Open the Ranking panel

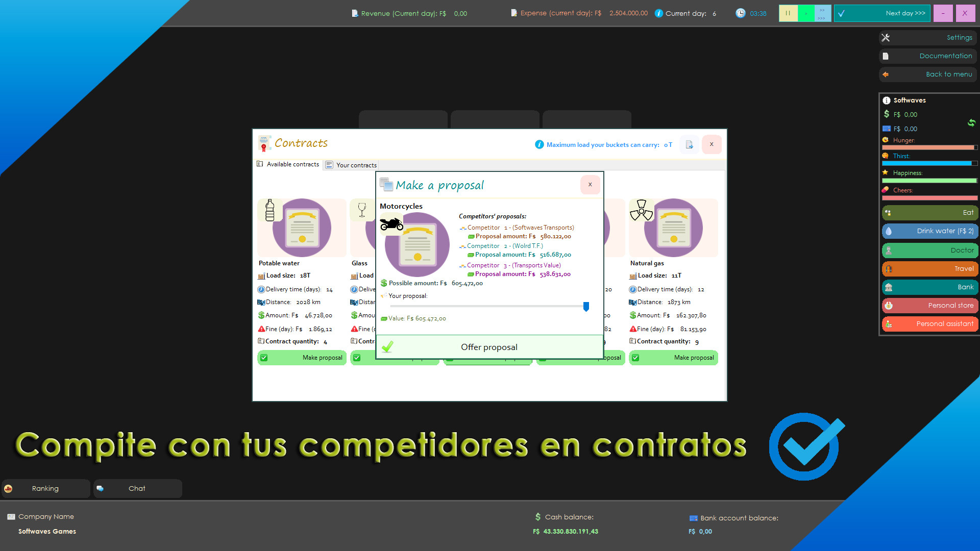click(x=45, y=489)
